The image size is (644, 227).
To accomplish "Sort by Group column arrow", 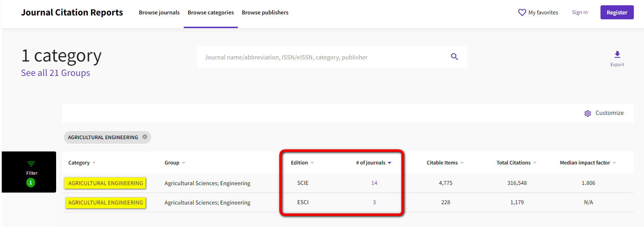I will tap(183, 163).
